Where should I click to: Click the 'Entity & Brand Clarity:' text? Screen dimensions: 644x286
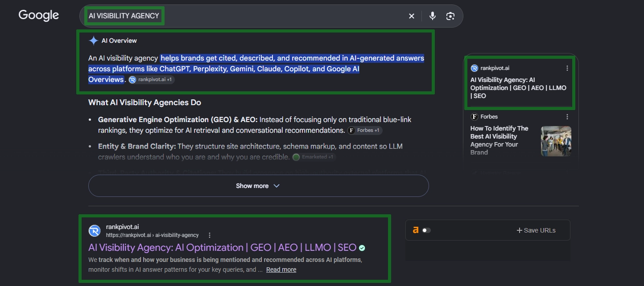click(x=137, y=147)
